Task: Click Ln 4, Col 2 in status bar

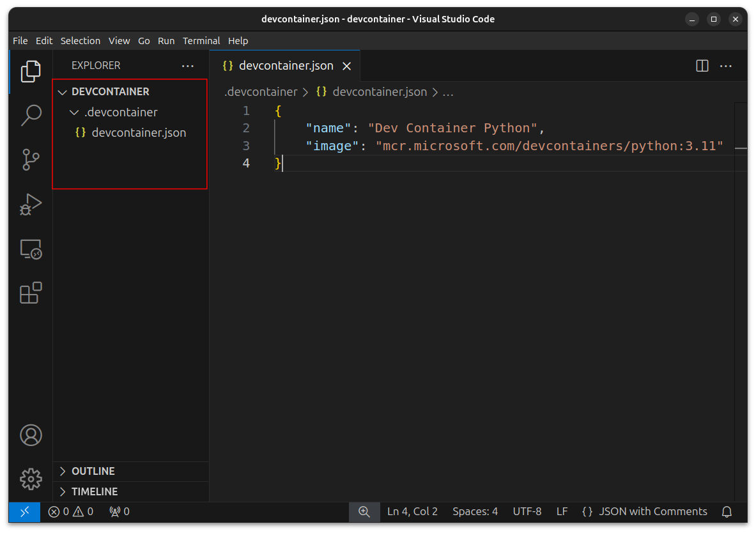Action: (x=412, y=512)
